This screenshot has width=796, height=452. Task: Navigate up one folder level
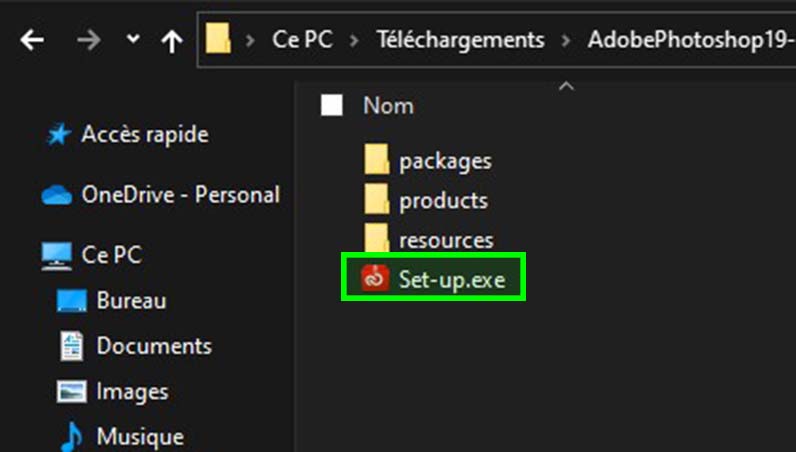(172, 40)
